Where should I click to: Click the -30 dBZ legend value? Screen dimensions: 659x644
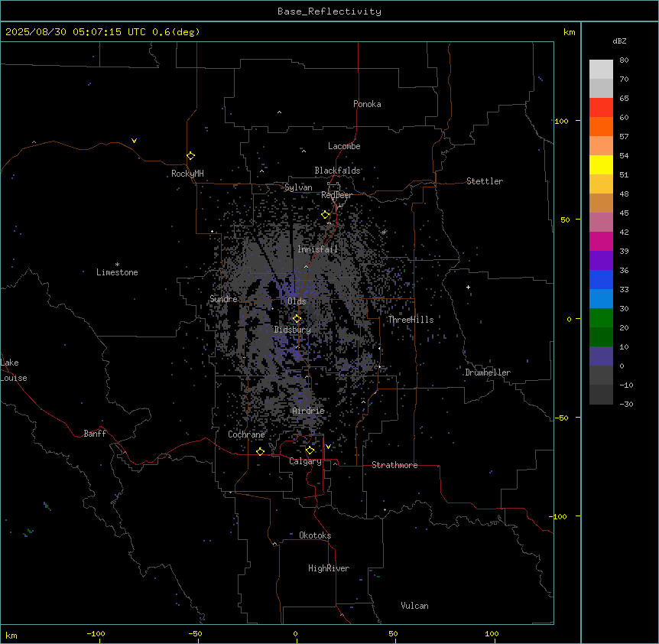point(626,404)
